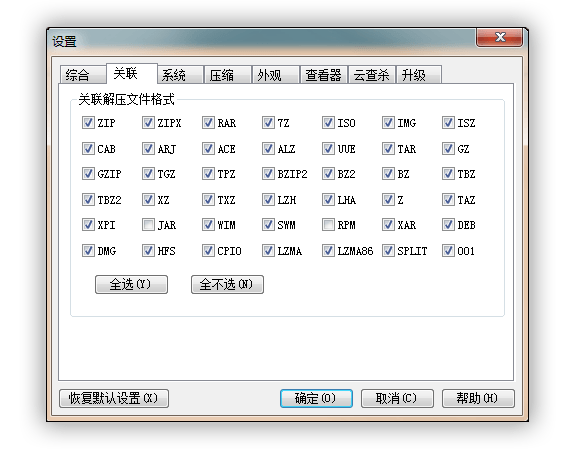Toggle the TBZ2 checkbox
Image resolution: width=582 pixels, height=452 pixels.
[88, 200]
